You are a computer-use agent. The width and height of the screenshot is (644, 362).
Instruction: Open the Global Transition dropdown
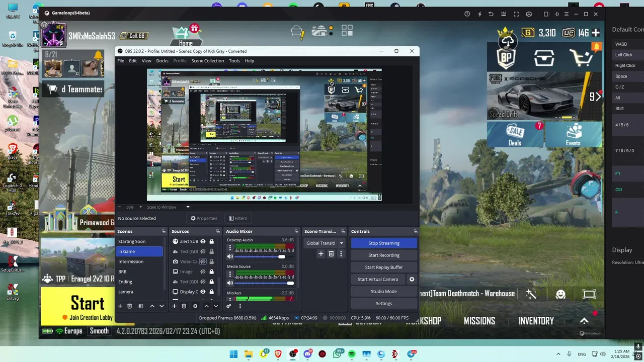click(x=325, y=243)
